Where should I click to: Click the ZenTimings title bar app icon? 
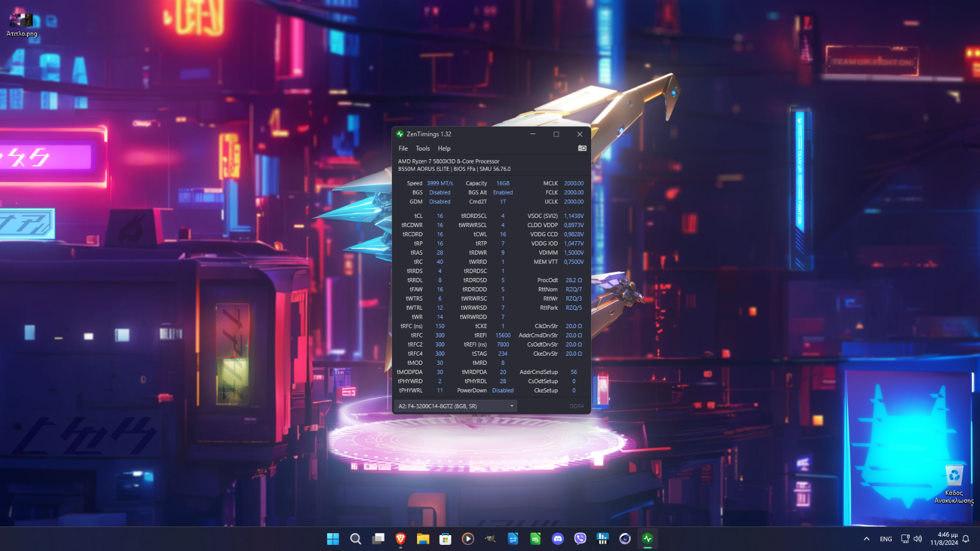coord(400,134)
